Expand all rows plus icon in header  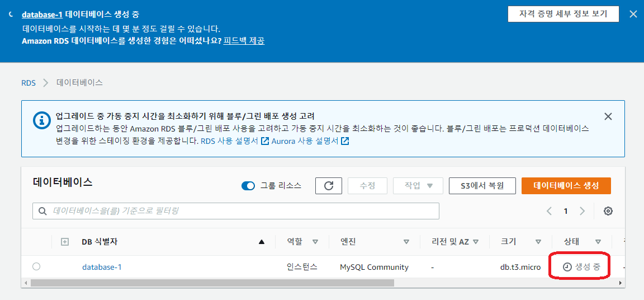coord(64,242)
